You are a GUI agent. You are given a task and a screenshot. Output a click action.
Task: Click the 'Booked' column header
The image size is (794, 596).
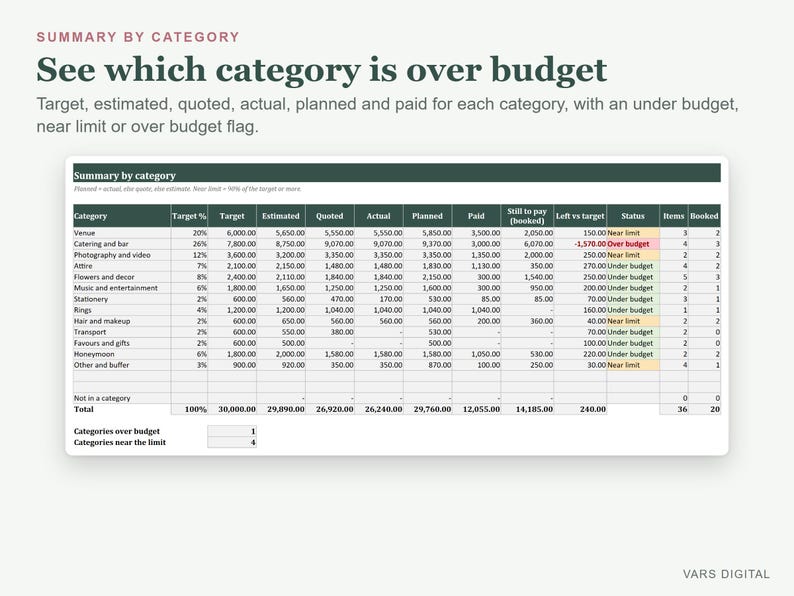(704, 216)
